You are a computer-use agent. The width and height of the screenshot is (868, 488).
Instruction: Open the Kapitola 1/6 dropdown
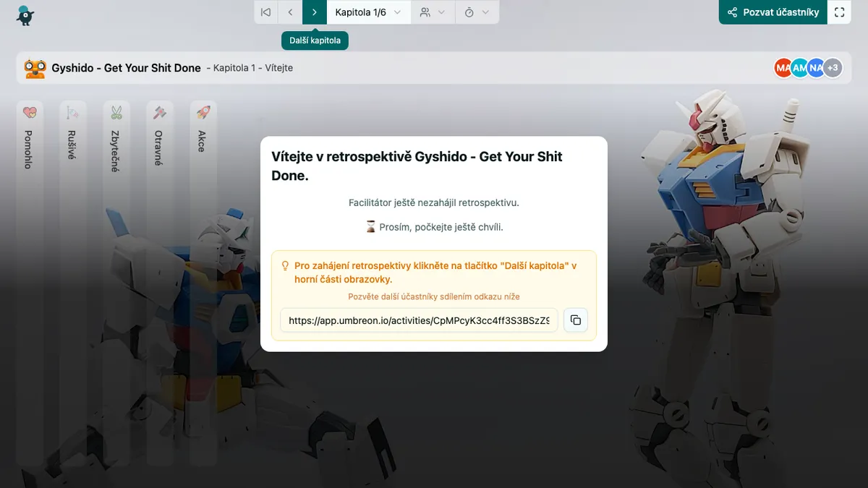point(368,12)
